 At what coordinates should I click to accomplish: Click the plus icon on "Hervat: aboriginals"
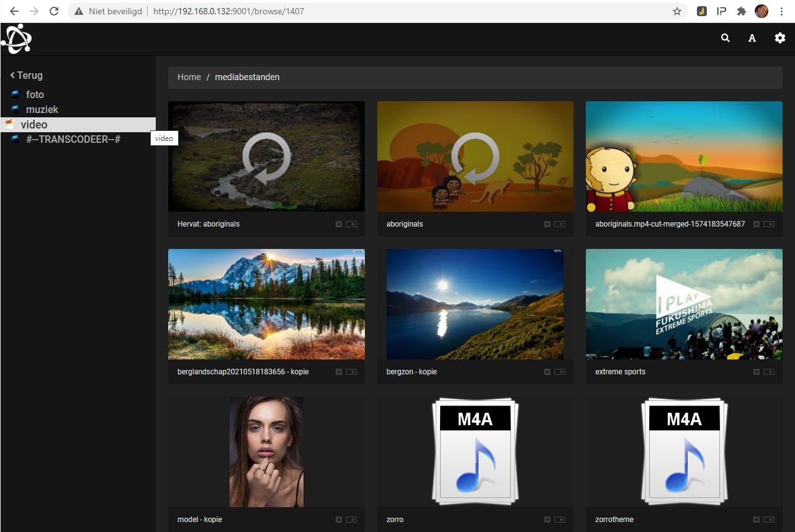(x=339, y=224)
